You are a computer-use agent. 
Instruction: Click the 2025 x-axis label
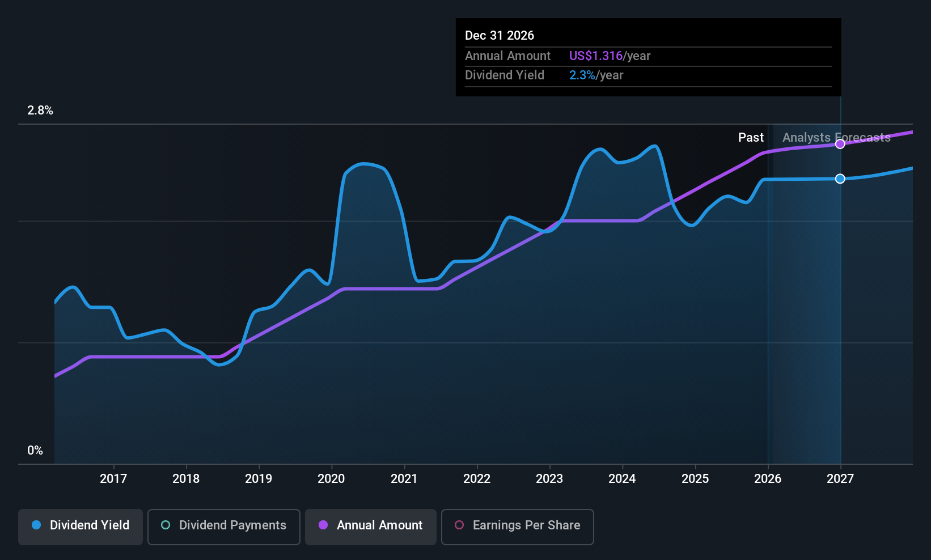pyautogui.click(x=695, y=478)
